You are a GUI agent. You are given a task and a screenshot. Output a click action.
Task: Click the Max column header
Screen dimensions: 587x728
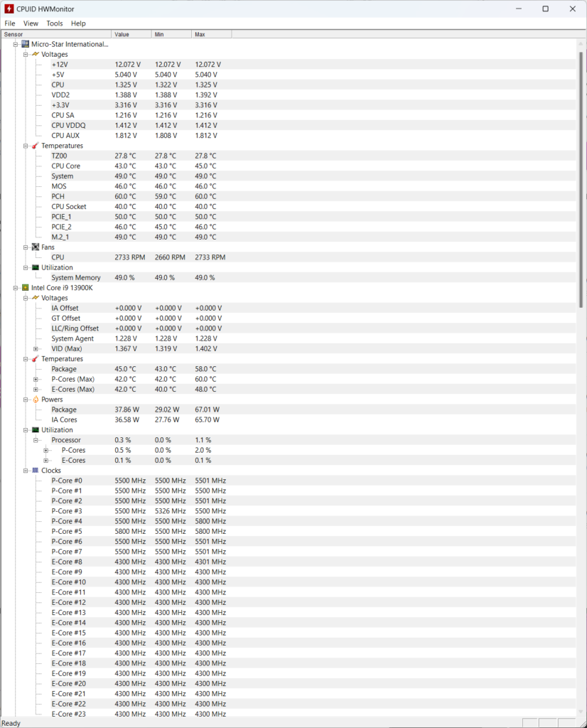point(210,34)
